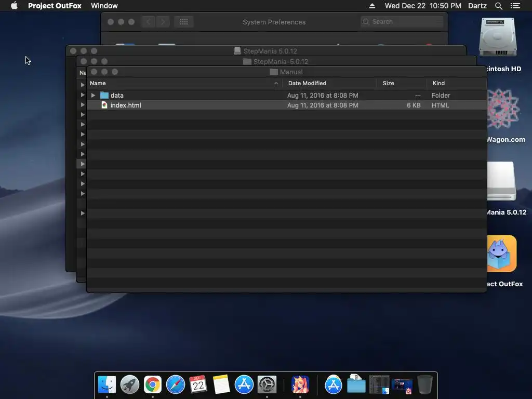Select the data folder icon
The height and width of the screenshot is (399, 532).
click(x=104, y=96)
